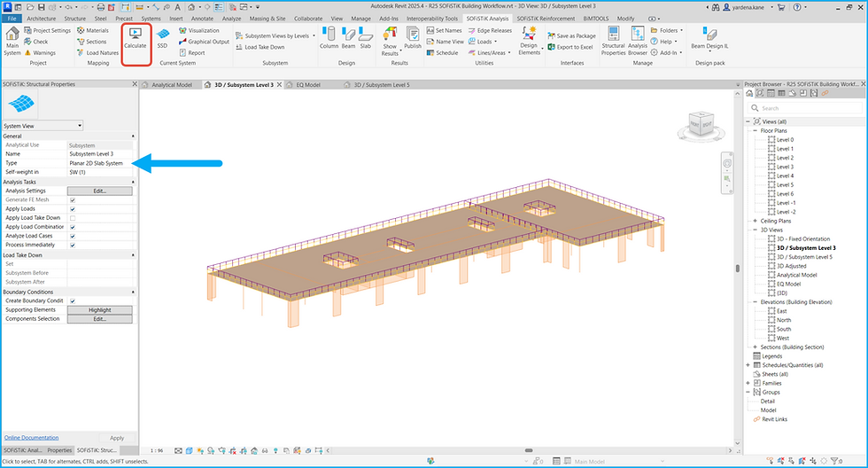Viewport: 868px width, 468px height.
Task: Select the Column design tool
Action: point(329,38)
